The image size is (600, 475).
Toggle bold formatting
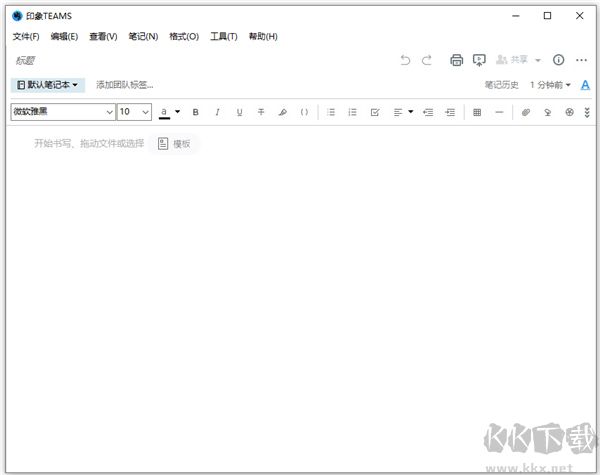pyautogui.click(x=196, y=112)
